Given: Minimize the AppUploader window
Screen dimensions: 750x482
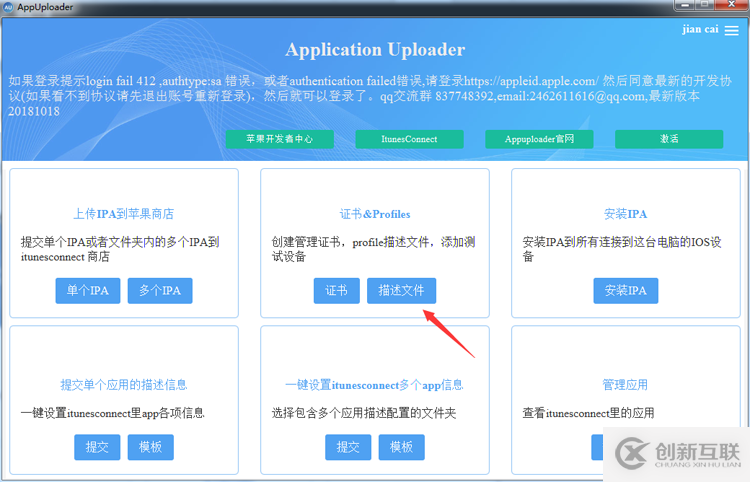Looking at the screenshot, I should 685,5.
